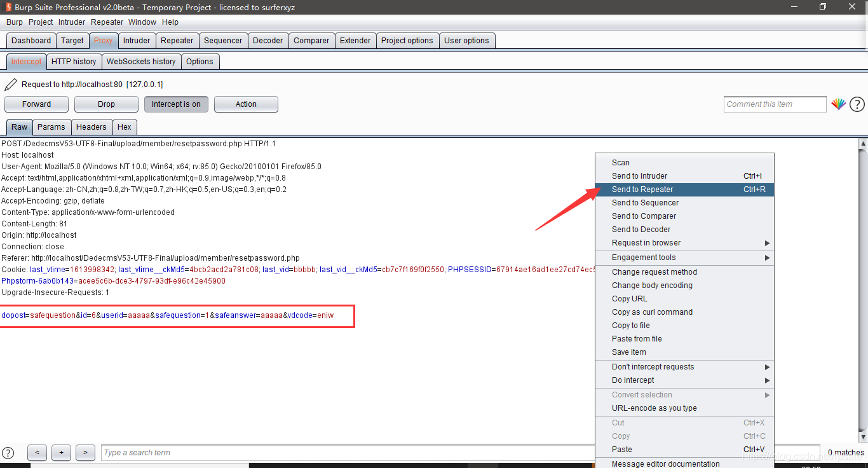Switch to the Repeater tab
Viewport: 868px width, 468px height.
[177, 41]
